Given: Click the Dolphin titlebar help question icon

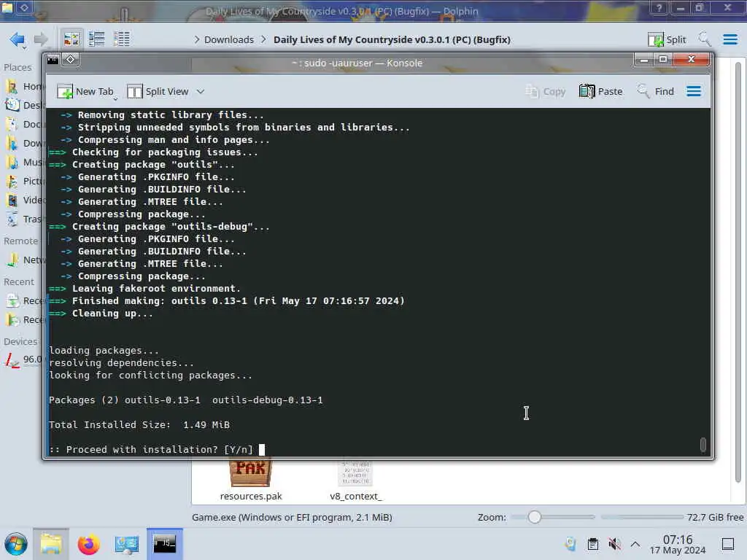Looking at the screenshot, I should (659, 7).
